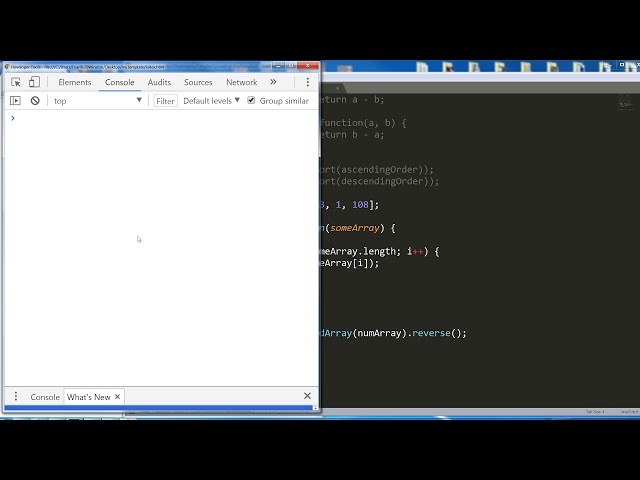Viewport: 640px width, 480px height.
Task: Open the drawer three-dot menu
Action: [x=16, y=396]
